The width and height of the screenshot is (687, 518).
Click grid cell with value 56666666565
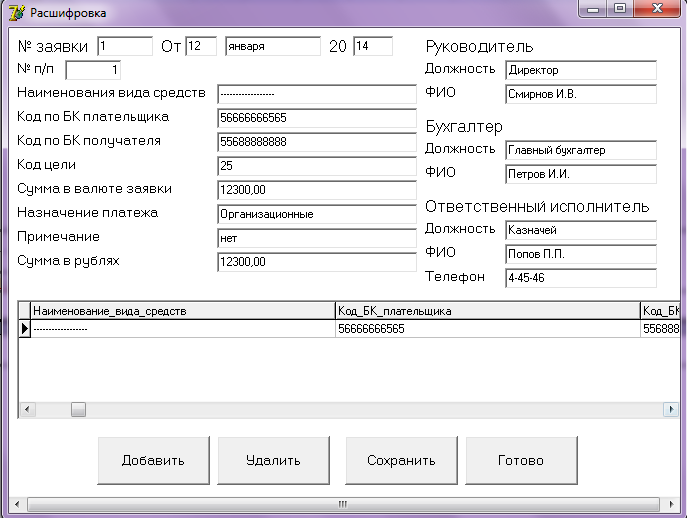pos(488,329)
